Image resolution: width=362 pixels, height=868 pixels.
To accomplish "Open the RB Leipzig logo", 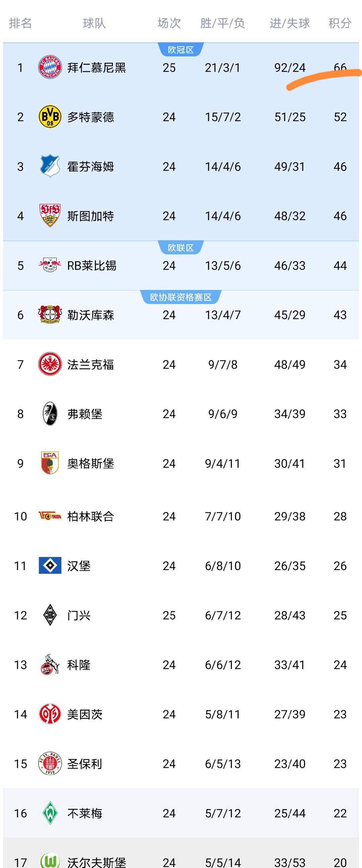I will [50, 265].
